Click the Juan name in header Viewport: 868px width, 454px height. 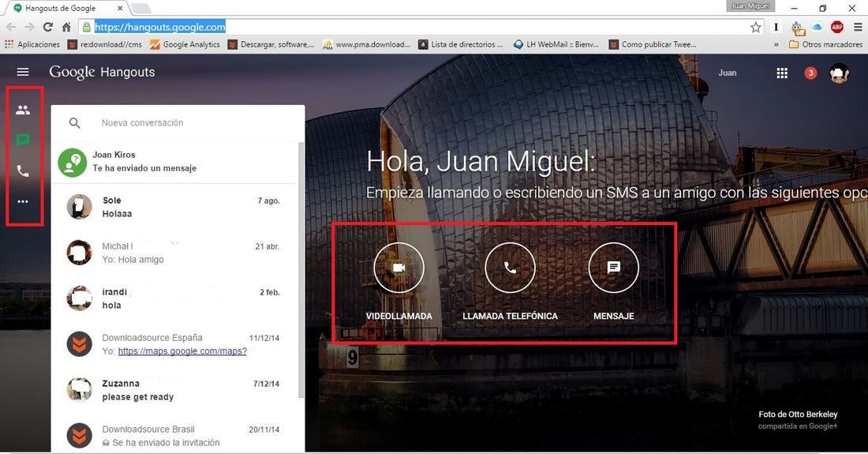pyautogui.click(x=728, y=73)
